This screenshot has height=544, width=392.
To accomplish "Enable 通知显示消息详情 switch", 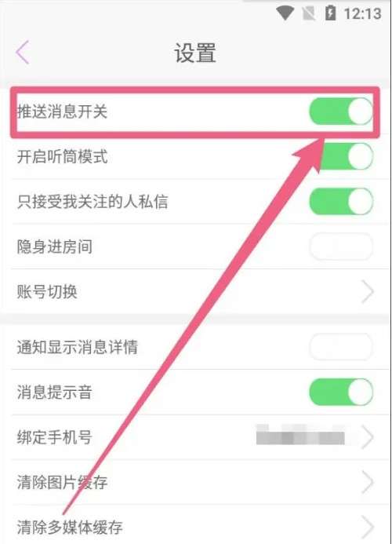I will point(341,347).
